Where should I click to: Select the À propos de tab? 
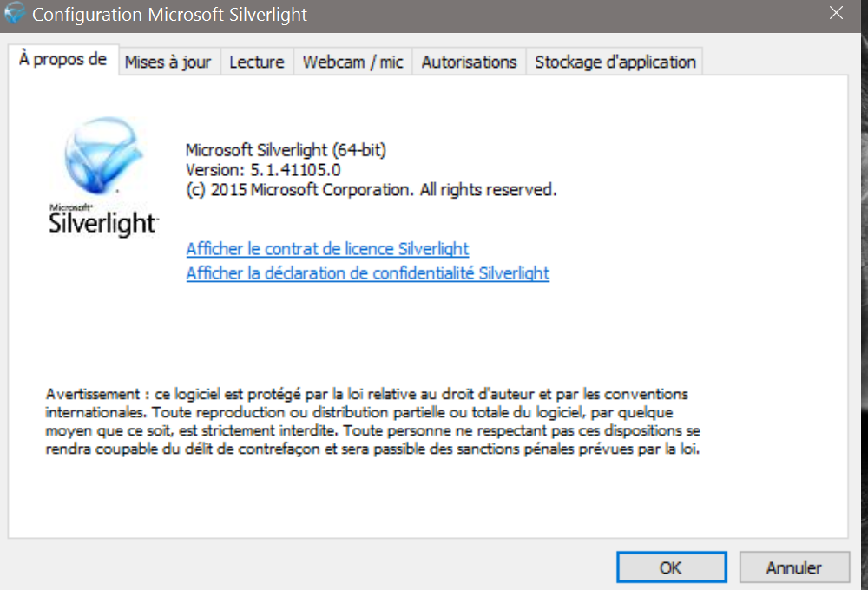click(x=62, y=60)
